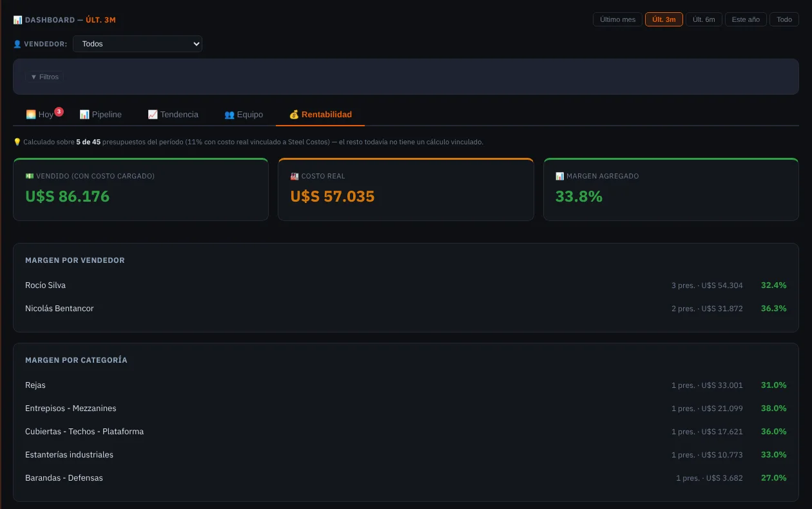Click the 1 pres. · U$S 17.621 amount

(707, 432)
